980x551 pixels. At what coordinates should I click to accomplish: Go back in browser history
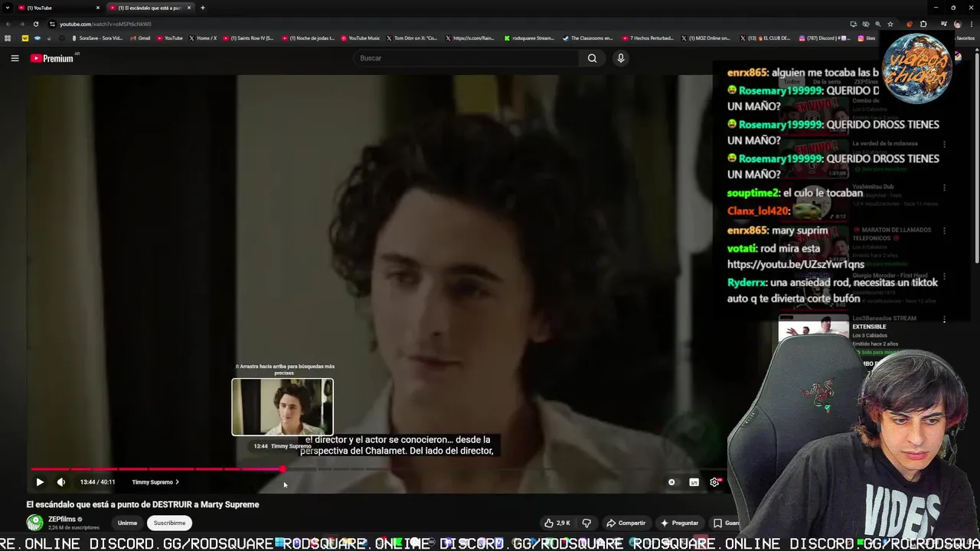8,24
